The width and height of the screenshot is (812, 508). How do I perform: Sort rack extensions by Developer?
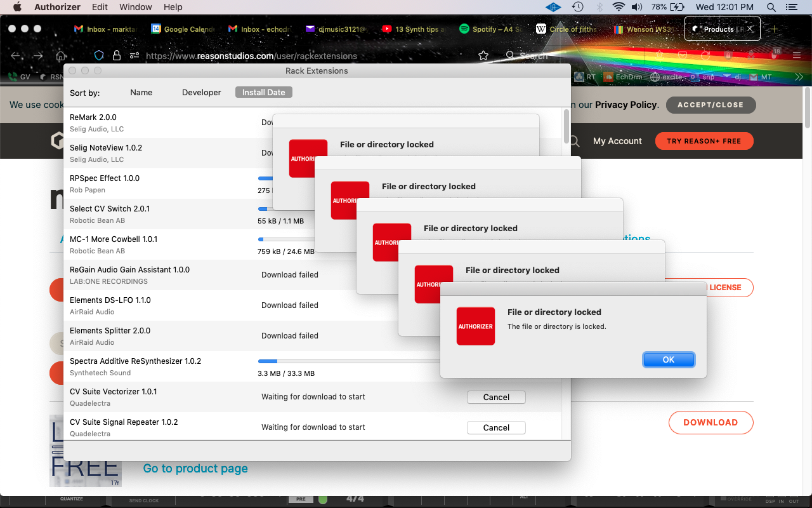tap(201, 92)
